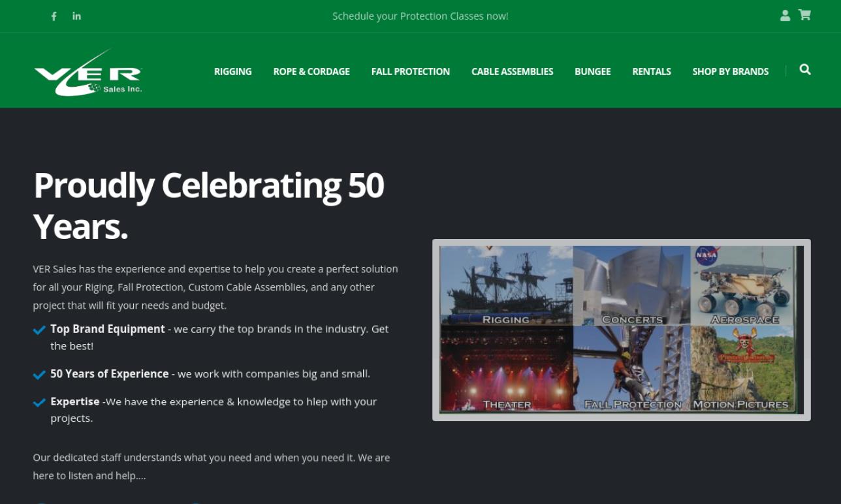Click the Concerts image tile
The image size is (841, 504).
pos(631,285)
